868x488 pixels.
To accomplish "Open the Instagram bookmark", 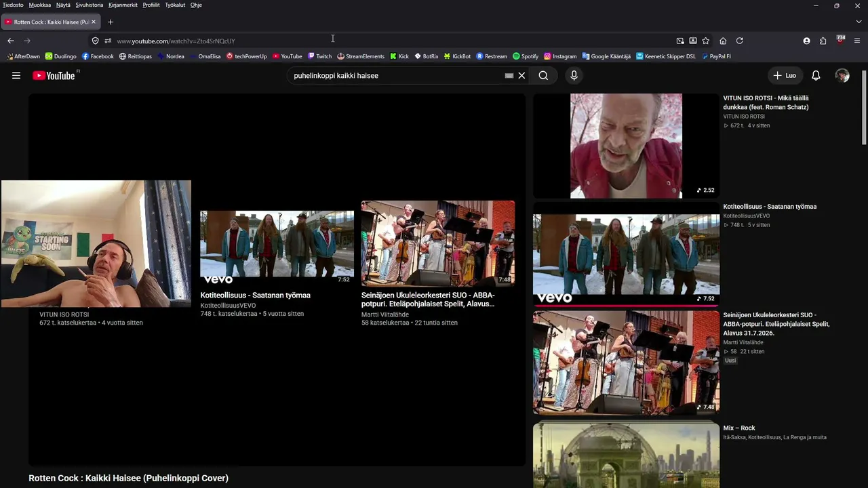I will [560, 56].
